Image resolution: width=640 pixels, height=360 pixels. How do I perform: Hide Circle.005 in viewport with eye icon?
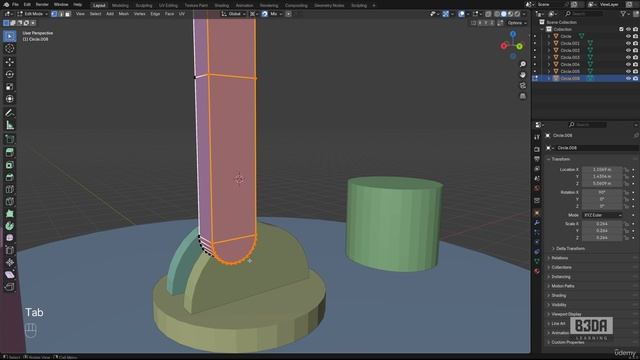[x=629, y=71]
